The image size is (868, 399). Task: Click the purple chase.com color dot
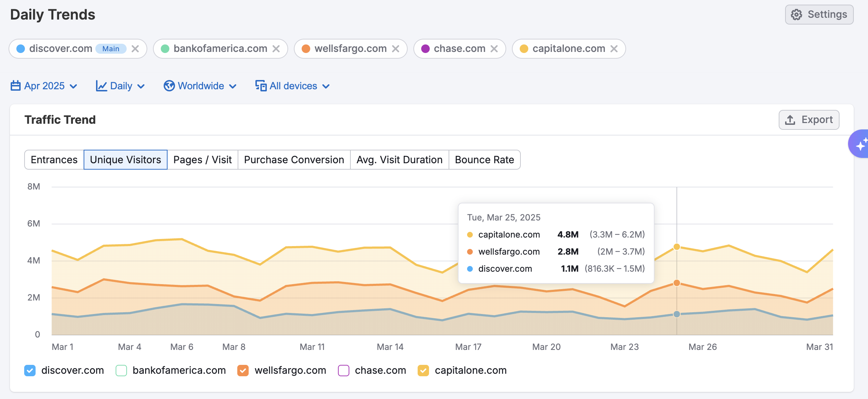425,49
